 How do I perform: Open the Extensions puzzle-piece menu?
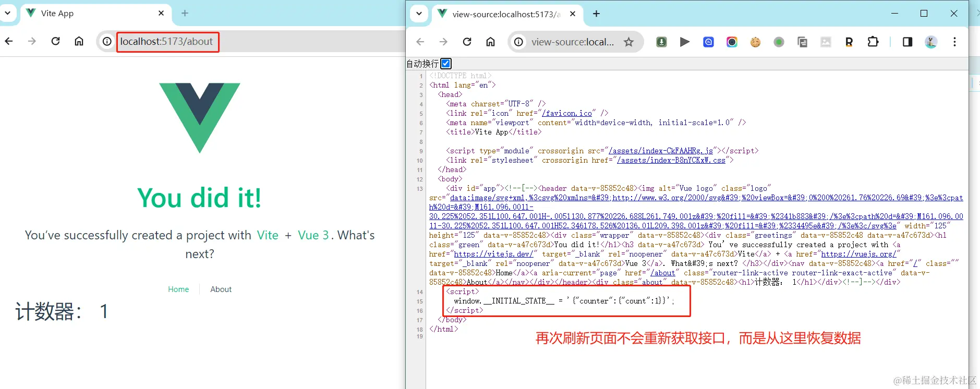click(873, 42)
